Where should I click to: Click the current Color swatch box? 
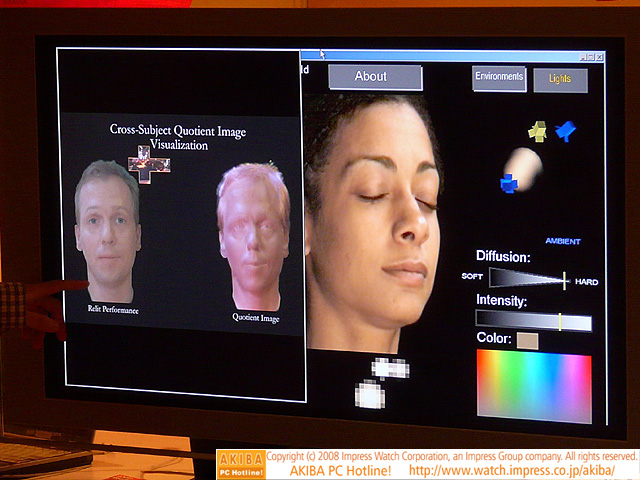pos(528,341)
